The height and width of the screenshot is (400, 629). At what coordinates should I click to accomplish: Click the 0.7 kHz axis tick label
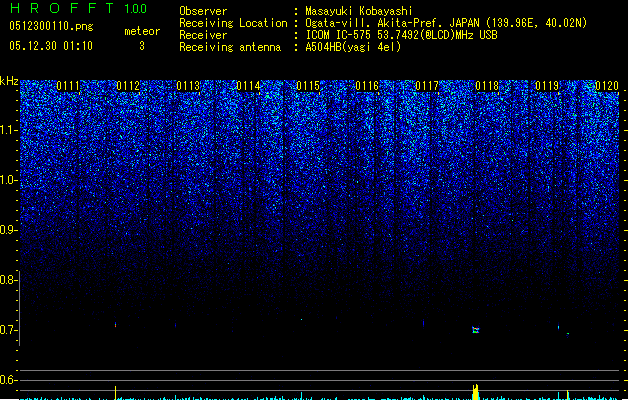pyautogui.click(x=9, y=330)
